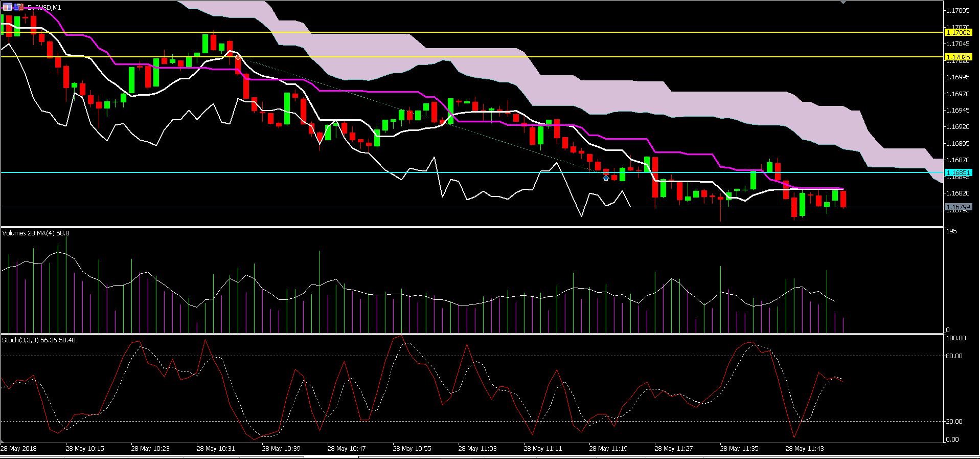This screenshot has height=459, width=980.
Task: Click the 28 May 11:19 time label
Action: tap(608, 449)
